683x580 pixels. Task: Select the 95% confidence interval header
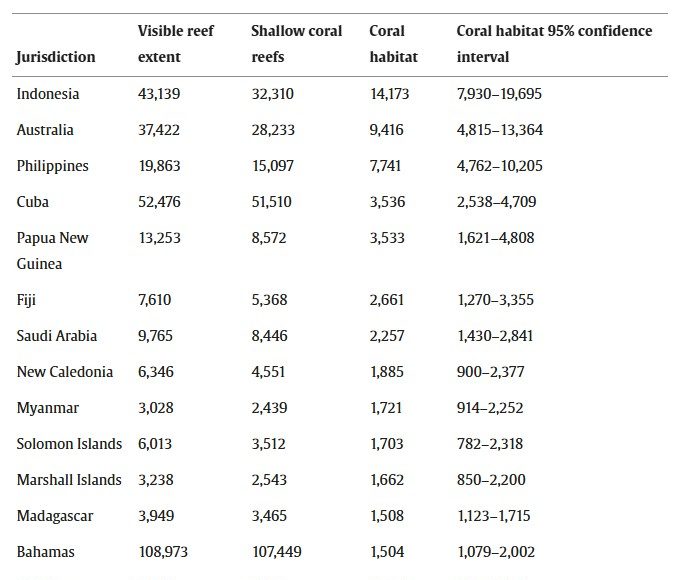(x=554, y=44)
